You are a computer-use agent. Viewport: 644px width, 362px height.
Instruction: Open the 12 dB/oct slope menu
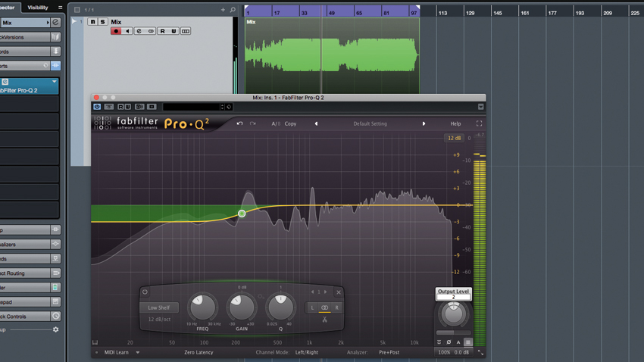point(159,319)
